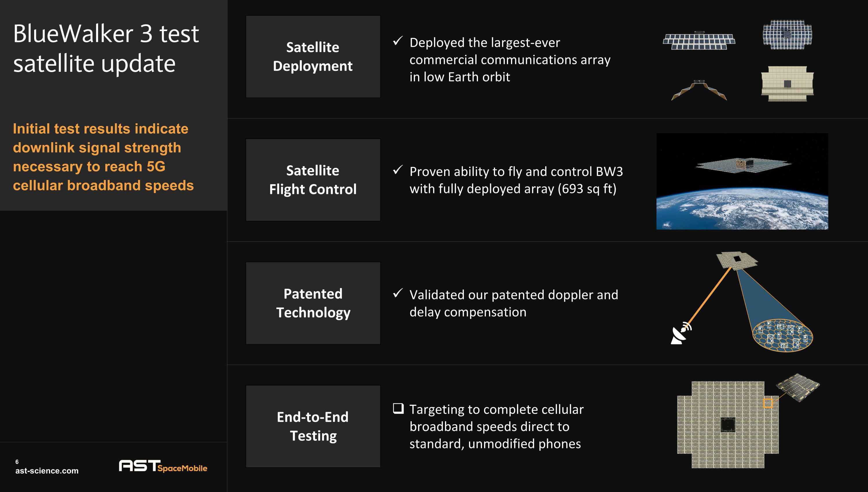Screen dimensions: 868x492
Task: Click the satellite over Earth photo
Action: (742, 181)
